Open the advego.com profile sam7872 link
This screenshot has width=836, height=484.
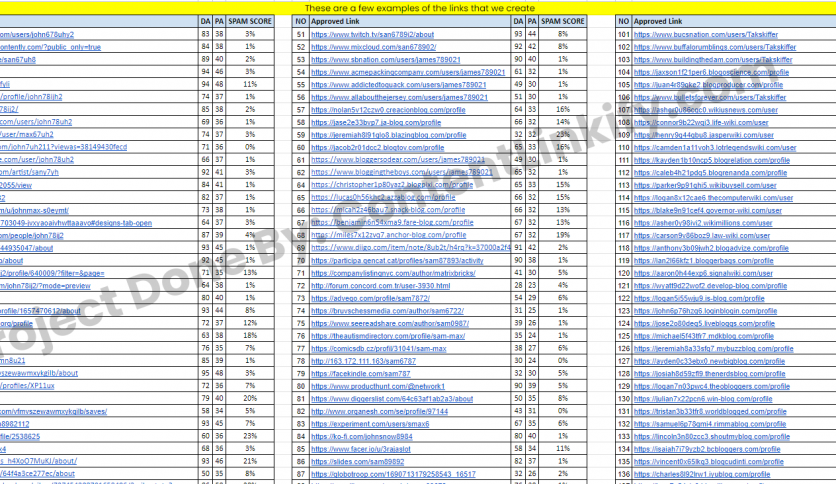(370, 299)
